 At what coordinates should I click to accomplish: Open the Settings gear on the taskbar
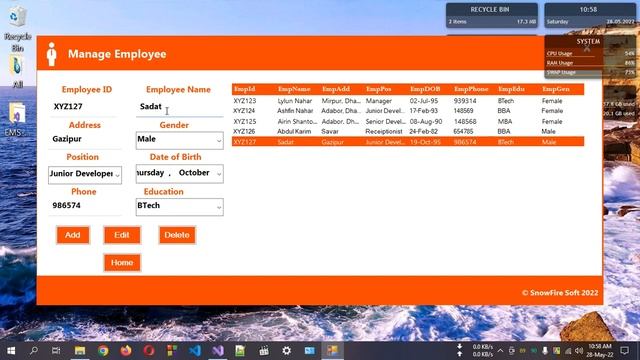point(287,351)
